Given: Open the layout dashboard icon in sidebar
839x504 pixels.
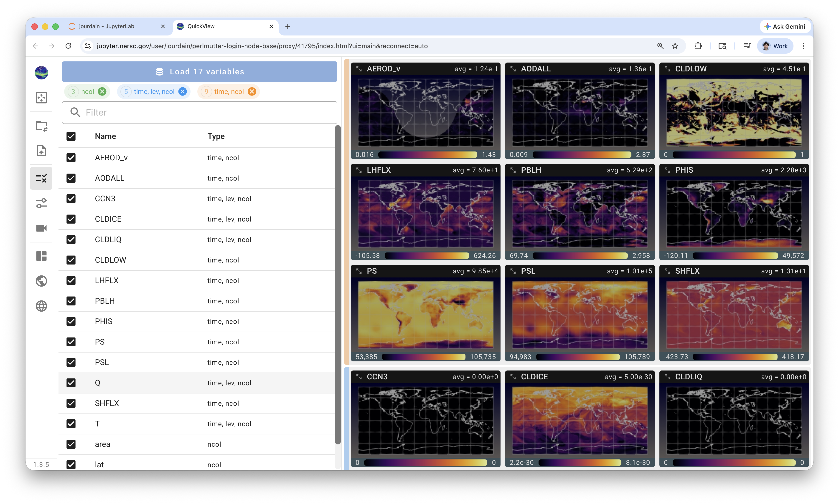Looking at the screenshot, I should 41,256.
